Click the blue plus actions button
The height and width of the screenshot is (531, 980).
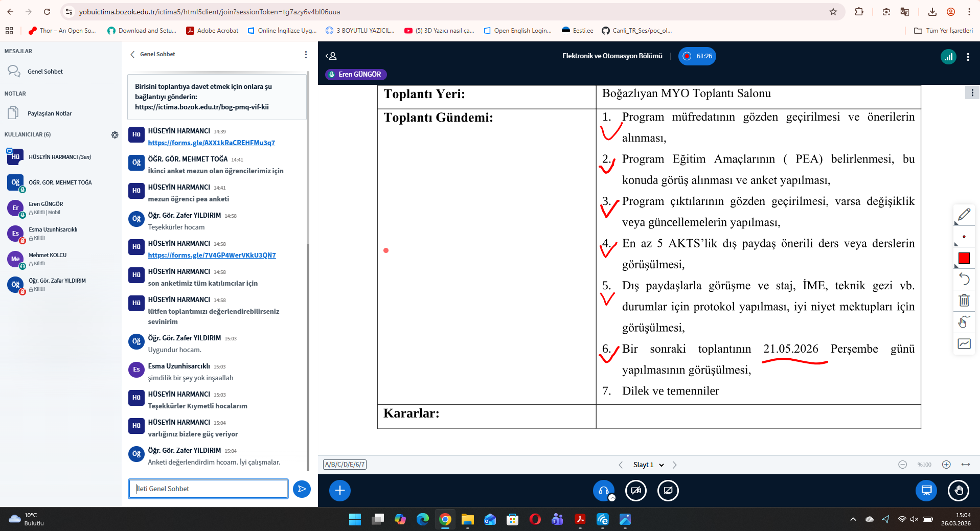[x=340, y=491]
